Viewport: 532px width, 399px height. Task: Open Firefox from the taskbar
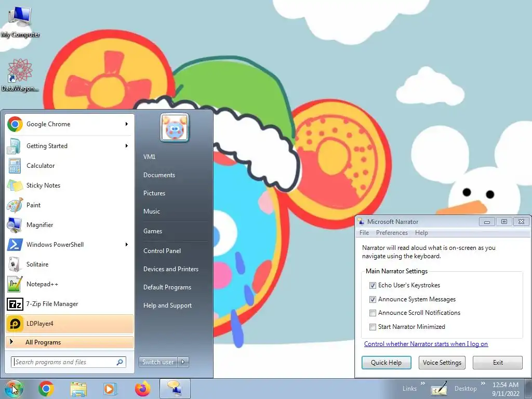click(142, 389)
